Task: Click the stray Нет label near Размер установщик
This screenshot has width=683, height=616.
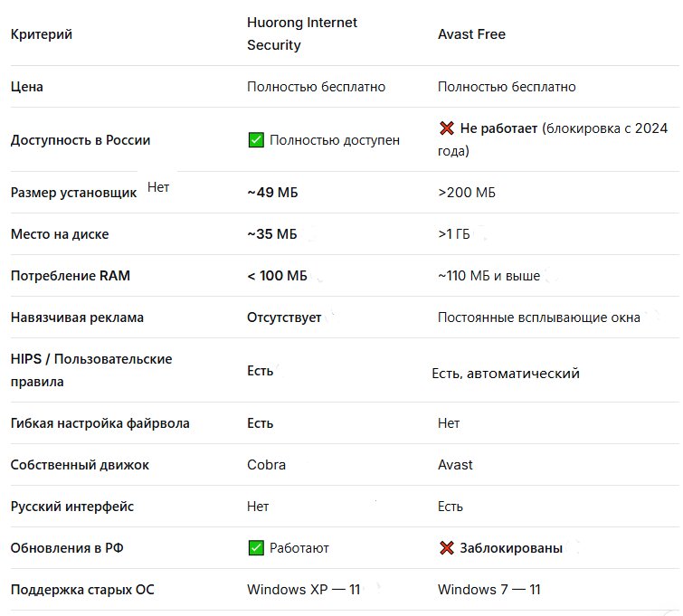Action: pyautogui.click(x=158, y=187)
